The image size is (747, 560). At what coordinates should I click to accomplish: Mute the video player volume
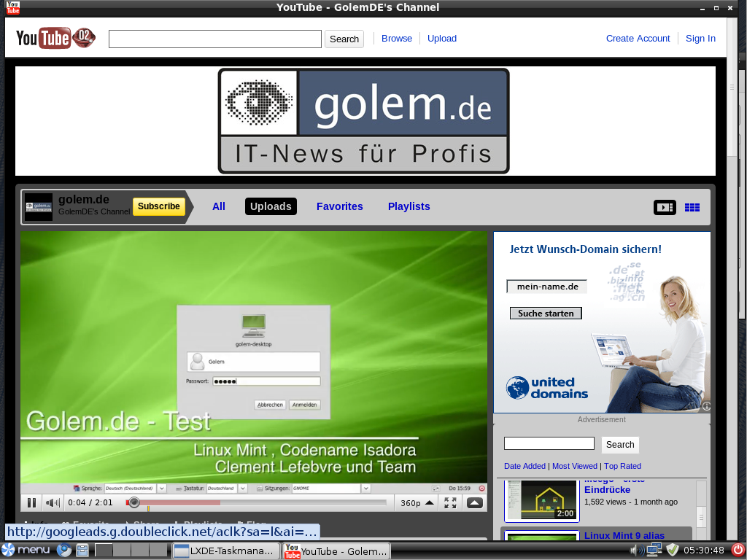52,502
